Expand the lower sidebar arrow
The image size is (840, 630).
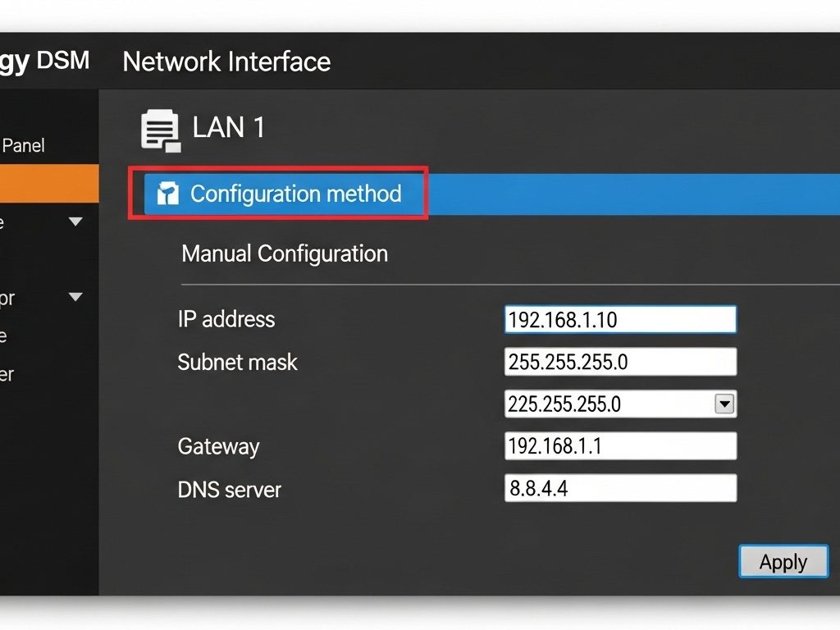pyautogui.click(x=75, y=297)
